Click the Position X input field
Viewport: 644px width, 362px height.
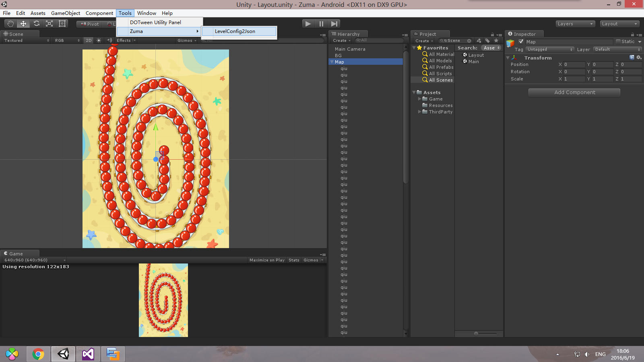tap(574, 64)
